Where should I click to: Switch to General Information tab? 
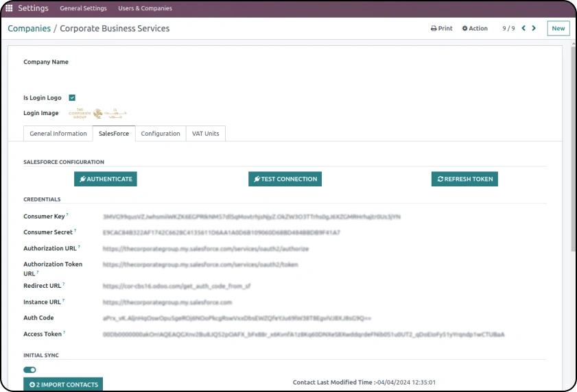click(x=58, y=134)
